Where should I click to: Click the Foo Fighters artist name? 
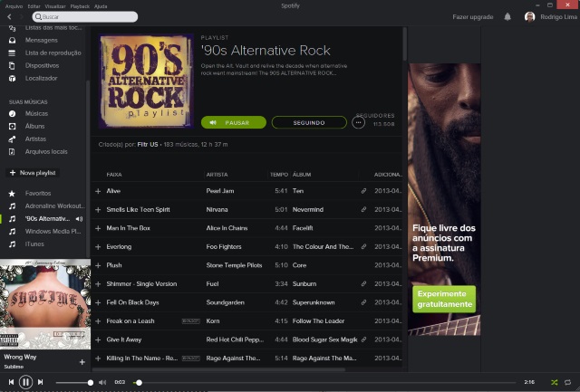coord(224,247)
